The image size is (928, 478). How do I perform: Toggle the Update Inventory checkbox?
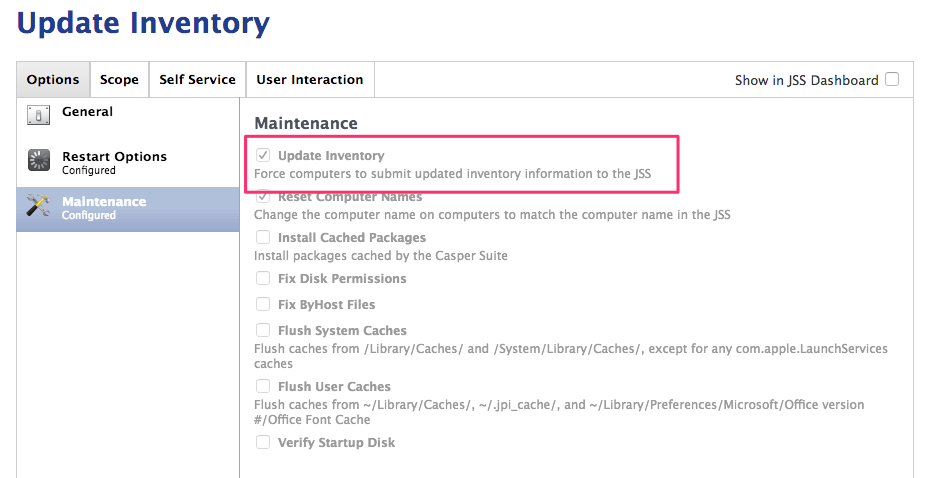[x=263, y=156]
